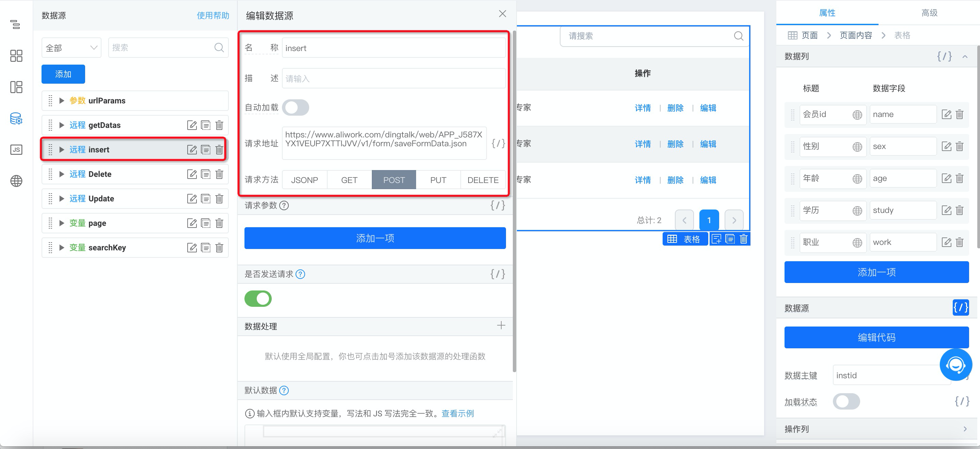Bind variable for request parameters
Viewport: 980px width, 449px height.
point(497,205)
